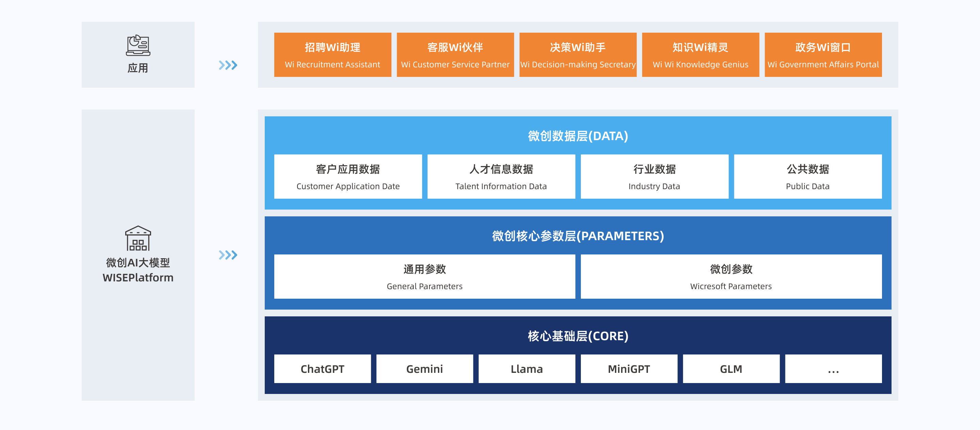Viewport: 980px width, 430px height.
Task: Click the ellipsis more-models box
Action: pyautogui.click(x=833, y=369)
